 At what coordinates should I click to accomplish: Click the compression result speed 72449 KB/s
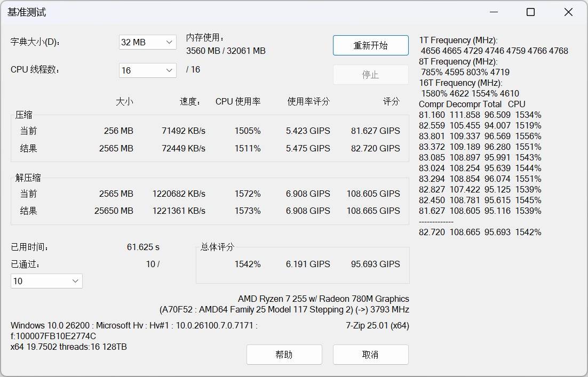184,148
